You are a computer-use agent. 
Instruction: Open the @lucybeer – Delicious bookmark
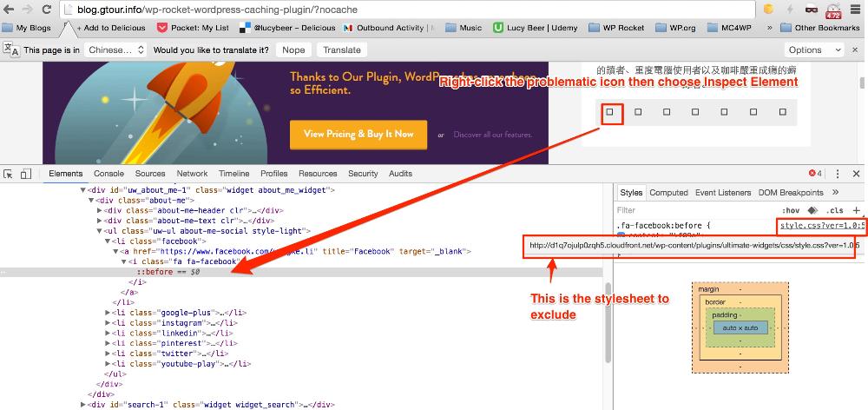coord(288,28)
